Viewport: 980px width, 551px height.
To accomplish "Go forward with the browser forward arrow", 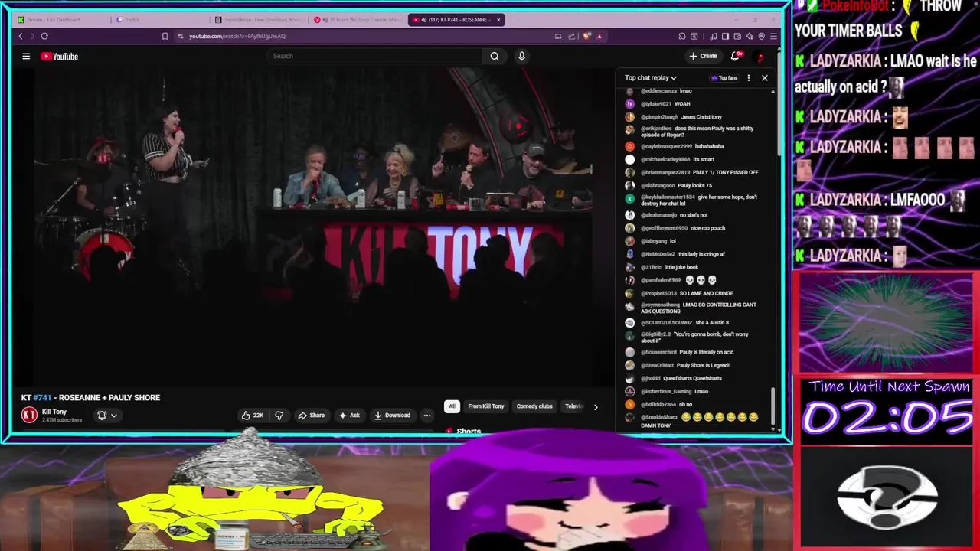I will (x=32, y=36).
